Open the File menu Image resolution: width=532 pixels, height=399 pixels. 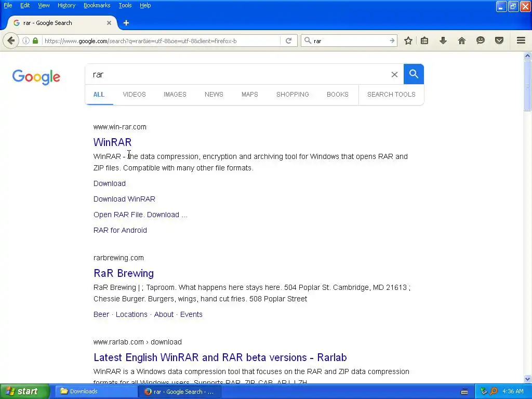(x=8, y=5)
